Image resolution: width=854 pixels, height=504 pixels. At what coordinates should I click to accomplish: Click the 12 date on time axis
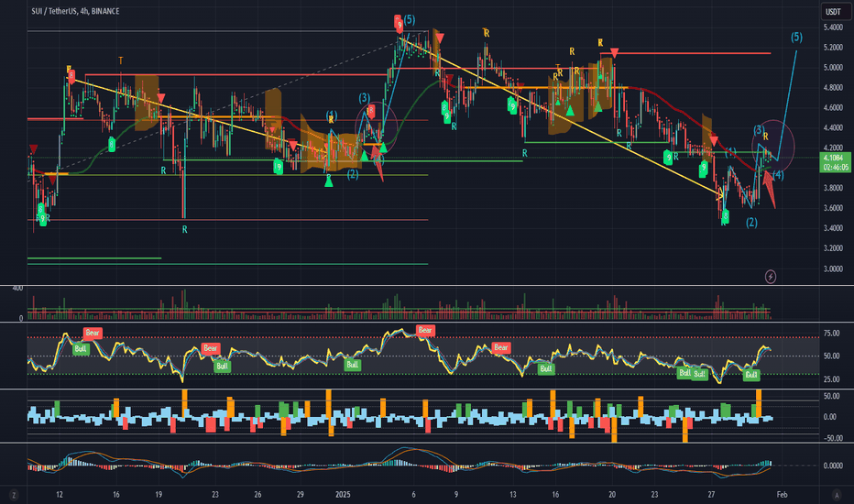60,495
